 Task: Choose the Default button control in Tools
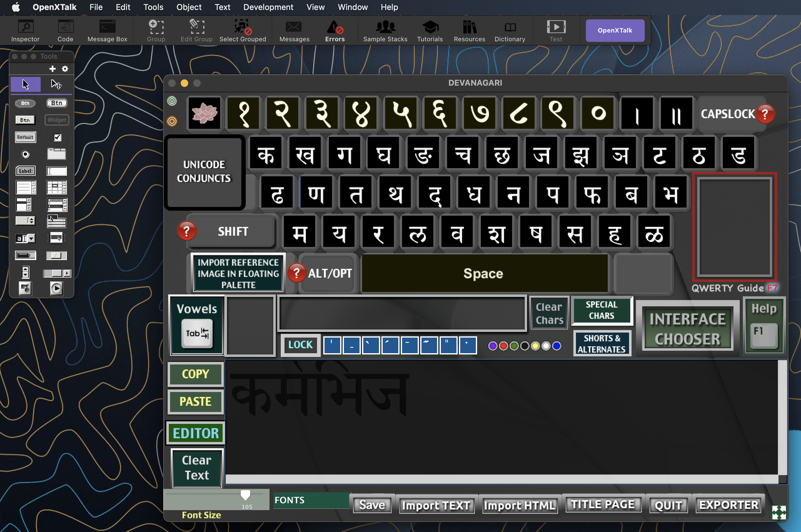click(x=25, y=137)
